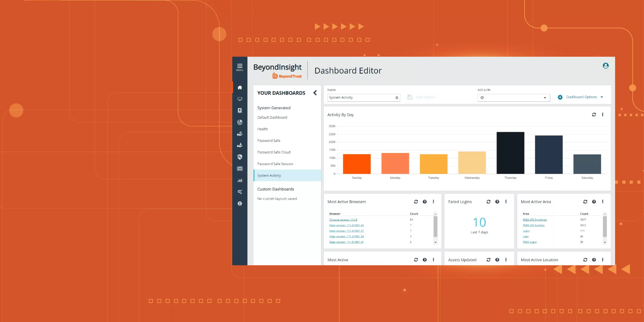Click the Home icon in sidebar
The image size is (644, 322).
tap(240, 87)
